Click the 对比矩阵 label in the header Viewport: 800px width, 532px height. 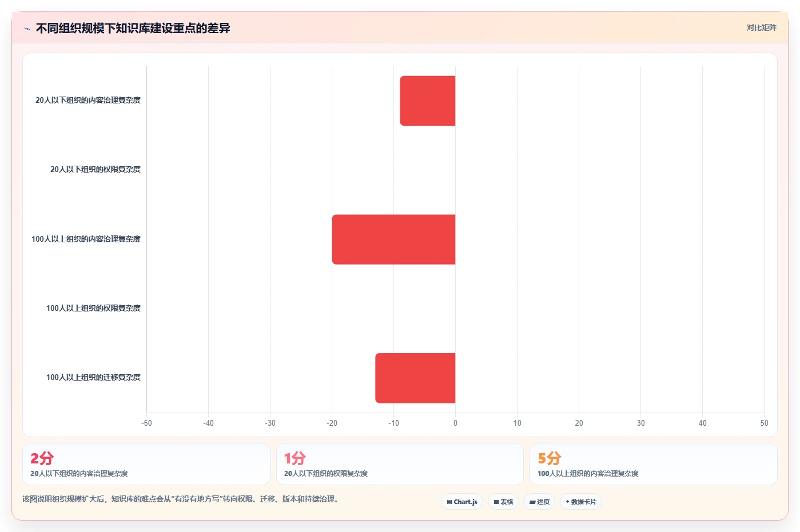[761, 27]
